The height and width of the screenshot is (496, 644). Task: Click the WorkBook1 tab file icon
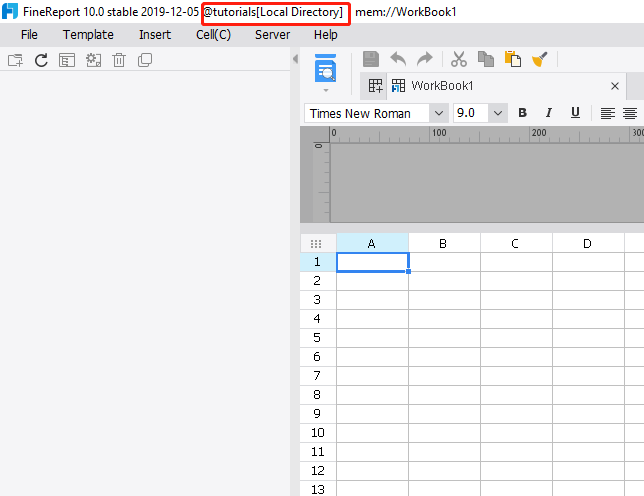398,86
